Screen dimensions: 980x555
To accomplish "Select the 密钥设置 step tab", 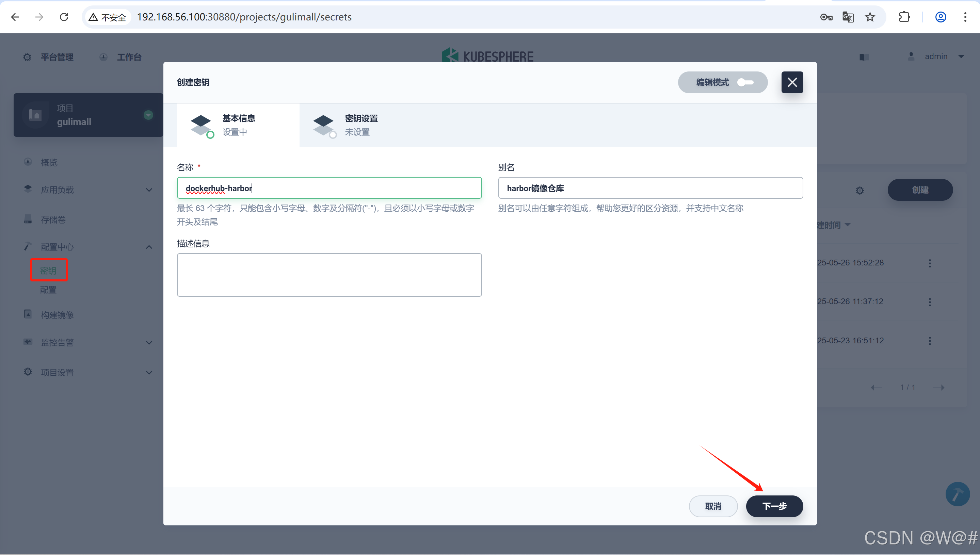I will coord(360,125).
